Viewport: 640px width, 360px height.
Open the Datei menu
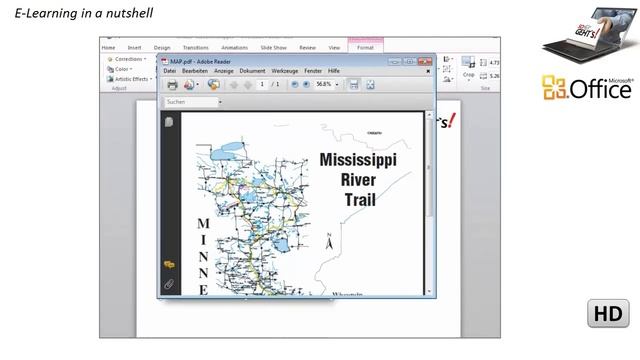click(169, 71)
